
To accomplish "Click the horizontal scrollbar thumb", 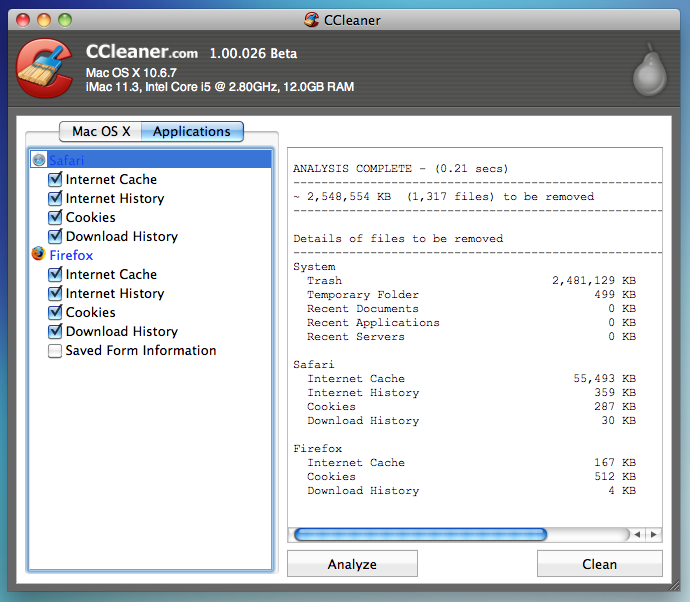I will (420, 535).
